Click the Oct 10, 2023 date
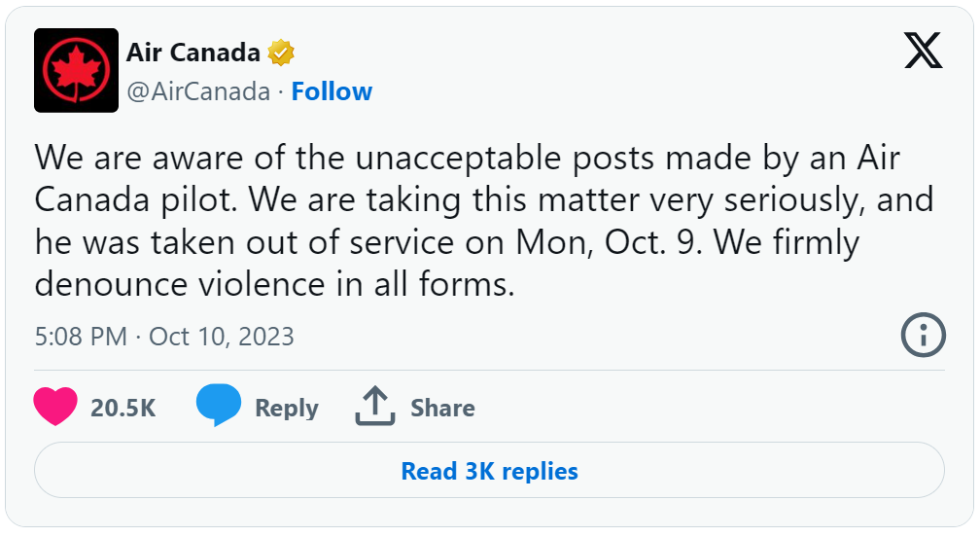This screenshot has width=980, height=537. (222, 337)
